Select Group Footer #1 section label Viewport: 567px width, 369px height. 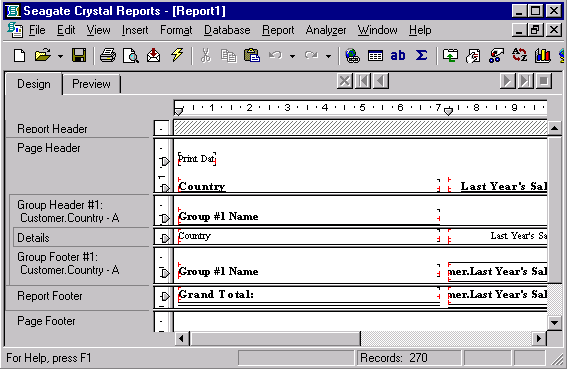pos(68,263)
